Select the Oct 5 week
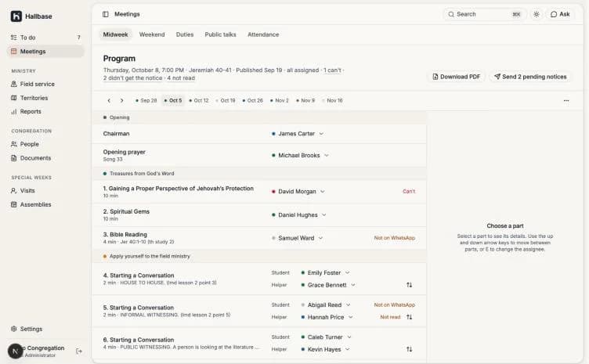This screenshot has height=364, width=589. point(173,100)
